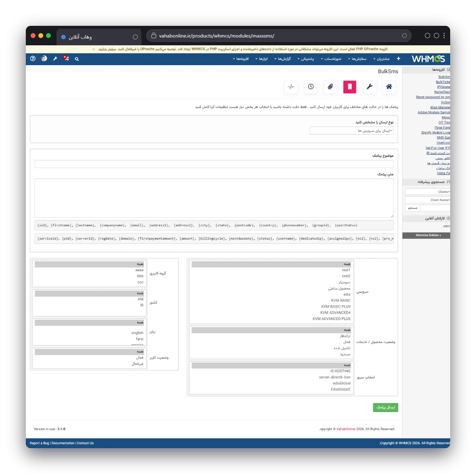Image resolution: width=476 pixels, height=474 pixels.
Task: Click the plus icon in WHMCS navbar
Action: (x=399, y=59)
